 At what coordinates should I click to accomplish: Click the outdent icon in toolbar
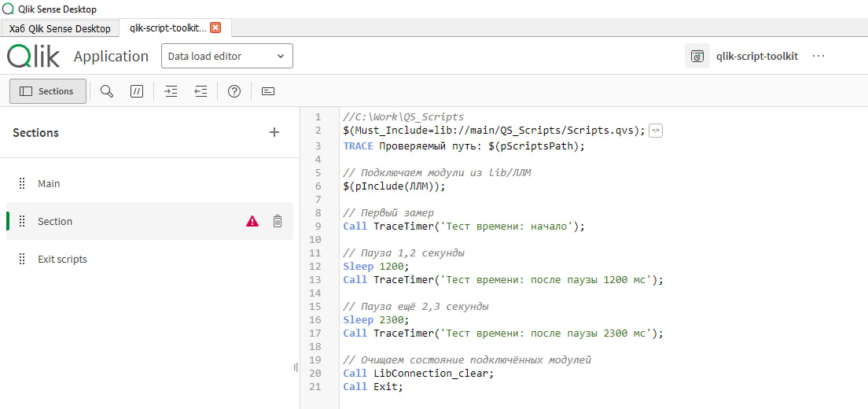(200, 91)
